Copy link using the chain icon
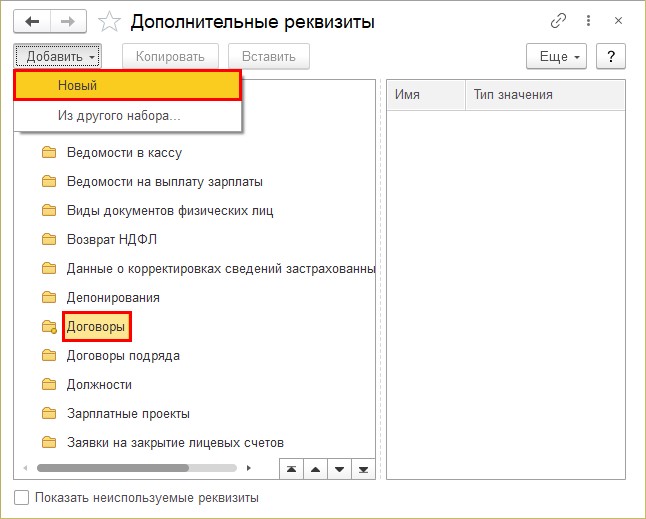The height and width of the screenshot is (519, 646). [558, 21]
